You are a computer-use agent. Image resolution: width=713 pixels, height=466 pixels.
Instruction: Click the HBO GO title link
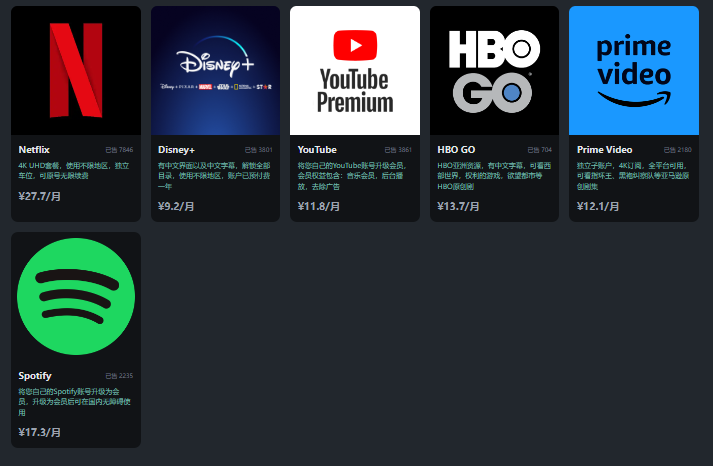[456, 150]
